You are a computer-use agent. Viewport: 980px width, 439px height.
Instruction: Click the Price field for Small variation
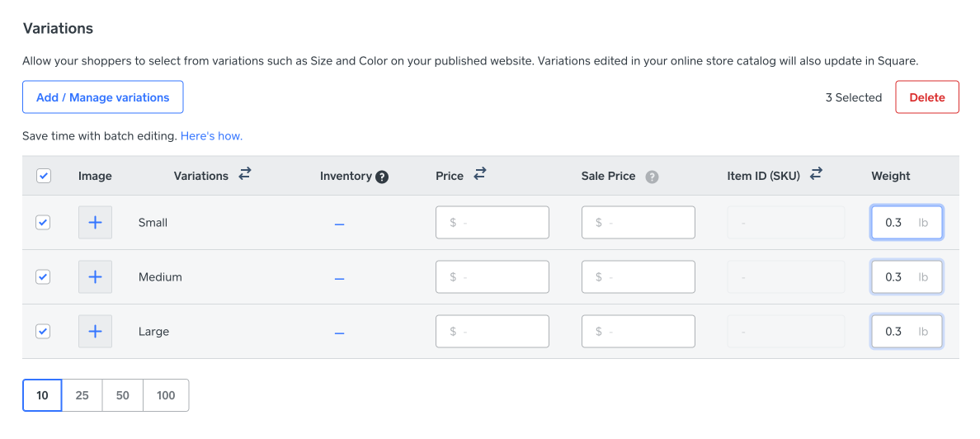pyautogui.click(x=492, y=223)
